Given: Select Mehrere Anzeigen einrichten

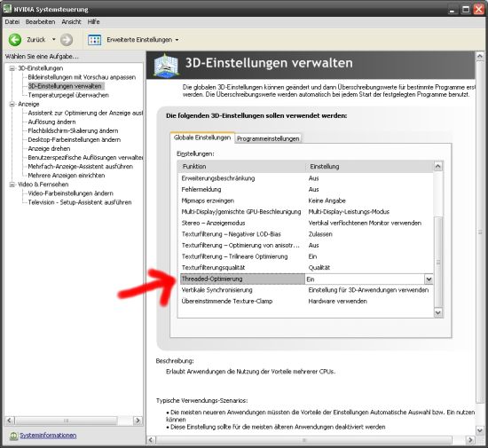Looking at the screenshot, I should (x=67, y=175).
